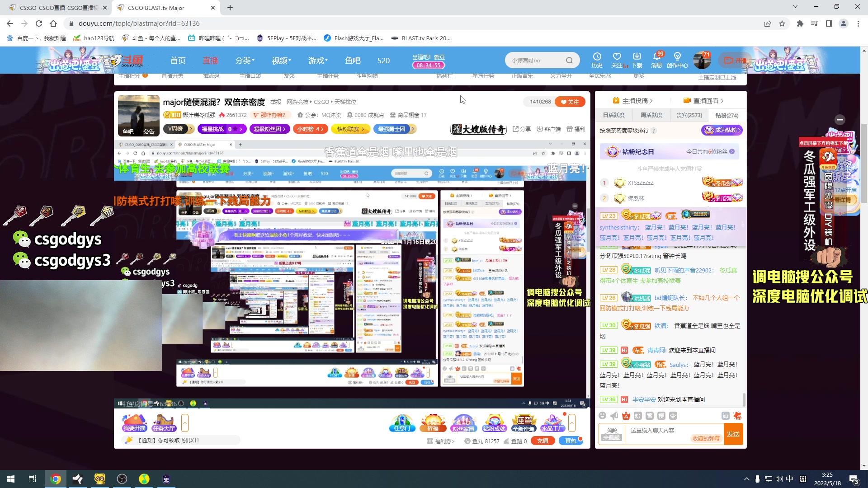The width and height of the screenshot is (868, 488).
Task: Go to 直播 in top navigation
Action: pos(211,61)
